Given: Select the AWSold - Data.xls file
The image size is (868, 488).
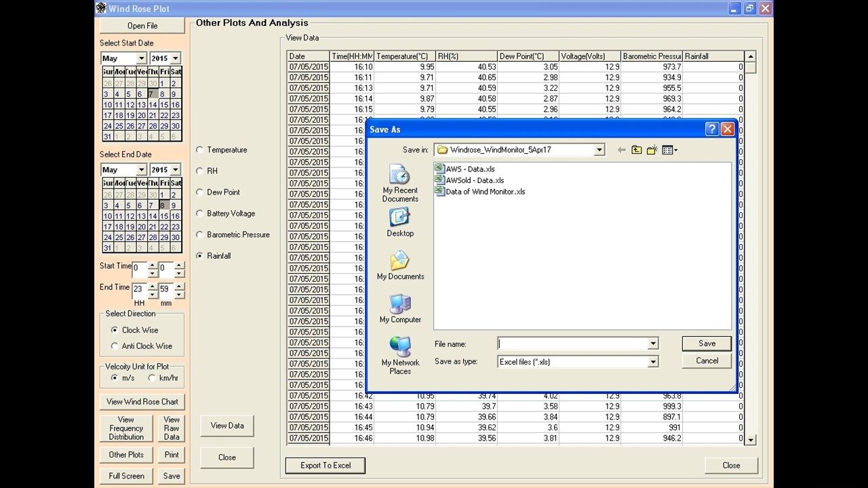Looking at the screenshot, I should (x=469, y=180).
